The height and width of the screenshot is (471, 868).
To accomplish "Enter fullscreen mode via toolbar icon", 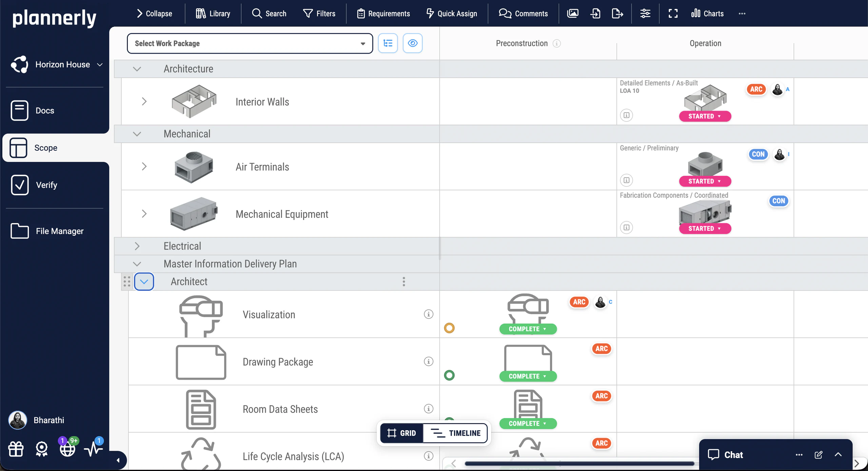I will pyautogui.click(x=673, y=14).
